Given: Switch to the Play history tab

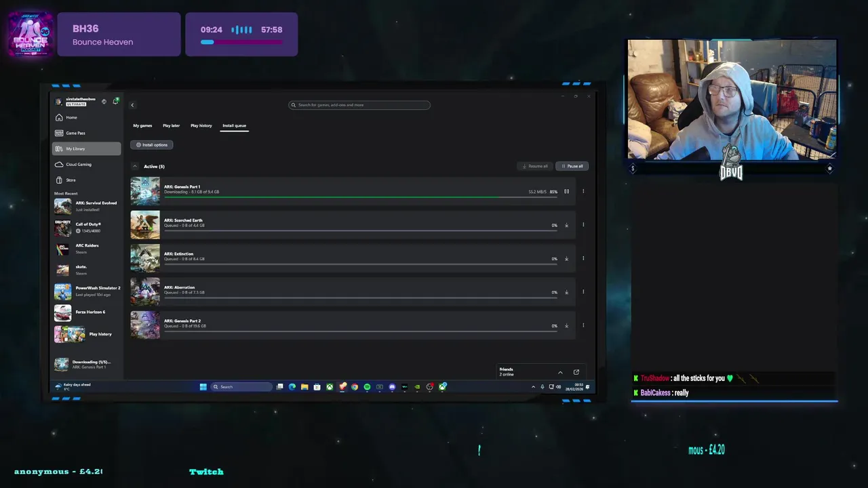Looking at the screenshot, I should [x=201, y=125].
